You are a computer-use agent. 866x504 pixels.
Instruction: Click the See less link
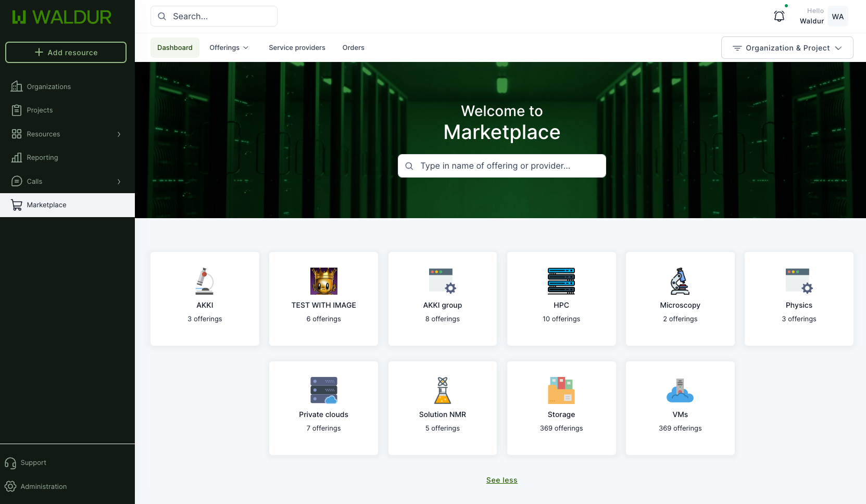[x=501, y=480]
